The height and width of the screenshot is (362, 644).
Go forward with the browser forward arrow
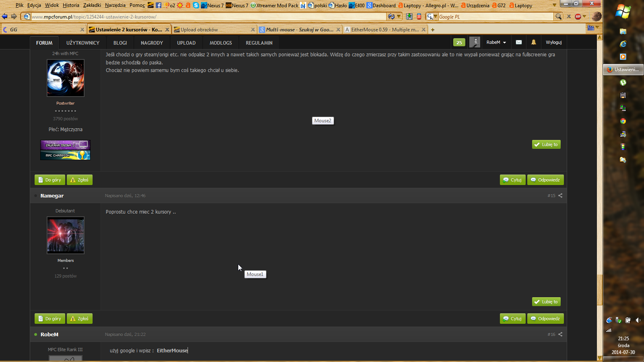[x=14, y=16]
